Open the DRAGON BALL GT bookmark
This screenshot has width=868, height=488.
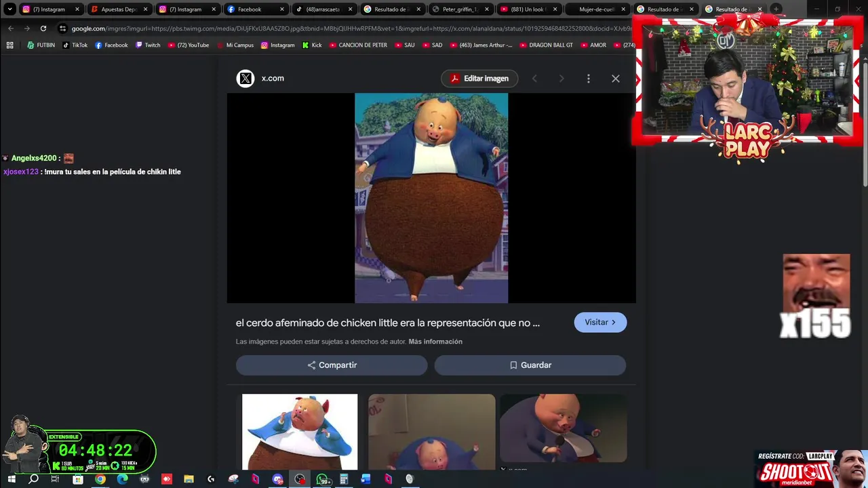click(546, 45)
